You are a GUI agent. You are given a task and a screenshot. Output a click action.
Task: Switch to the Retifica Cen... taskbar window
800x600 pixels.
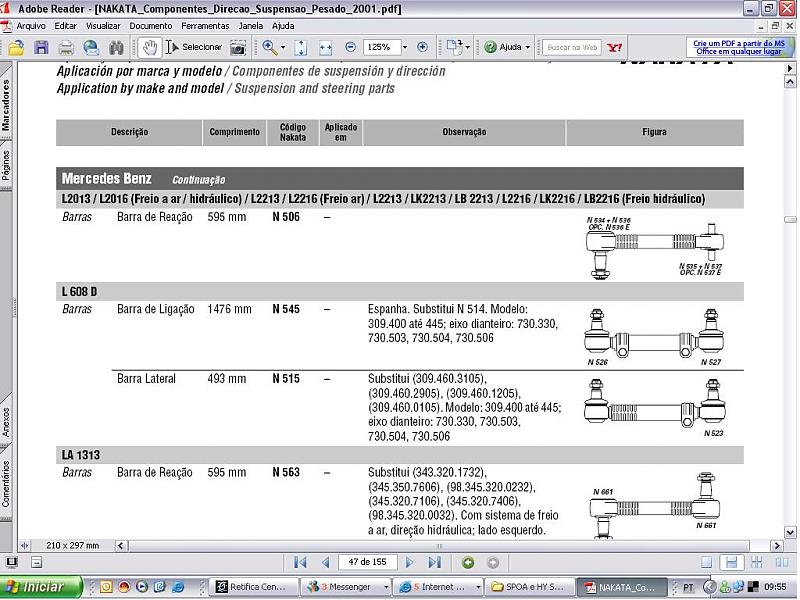[x=254, y=587]
